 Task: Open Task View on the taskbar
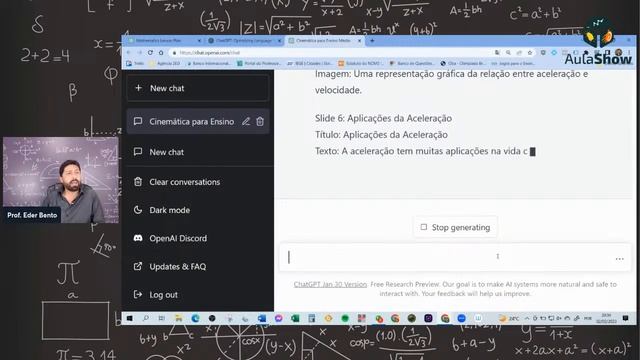pyautogui.click(x=162, y=318)
